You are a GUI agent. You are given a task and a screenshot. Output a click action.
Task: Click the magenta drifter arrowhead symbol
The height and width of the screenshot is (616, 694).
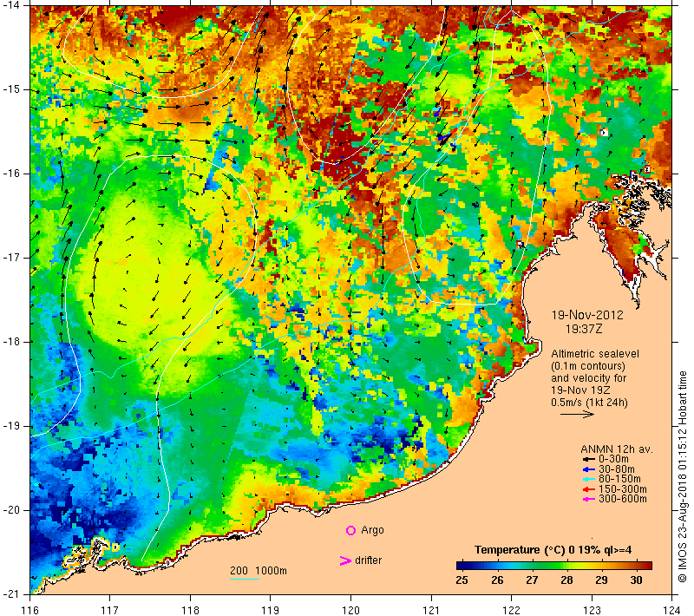point(345,560)
